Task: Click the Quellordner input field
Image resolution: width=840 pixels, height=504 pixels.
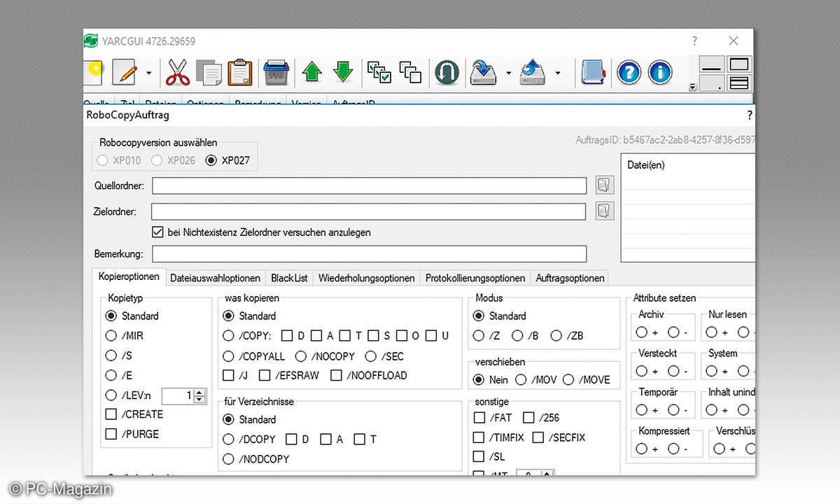Action: coord(370,185)
